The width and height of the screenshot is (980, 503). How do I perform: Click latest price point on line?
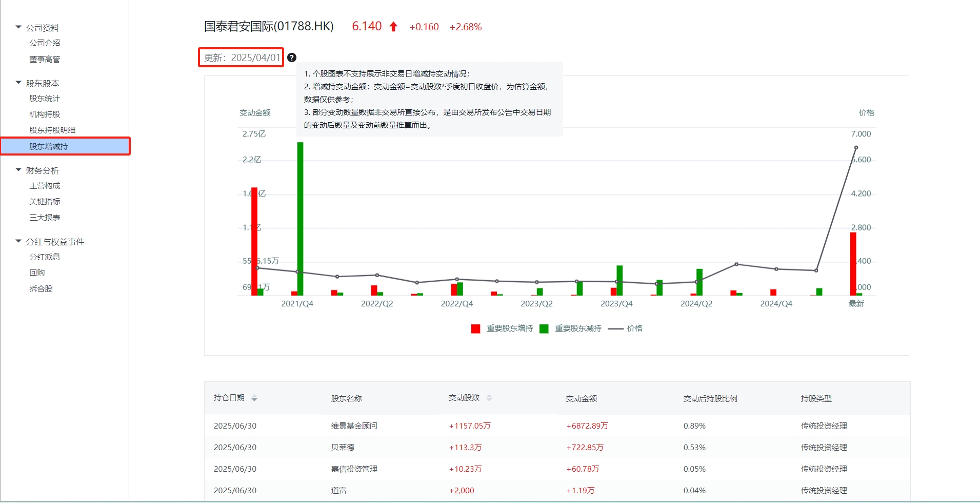(856, 148)
